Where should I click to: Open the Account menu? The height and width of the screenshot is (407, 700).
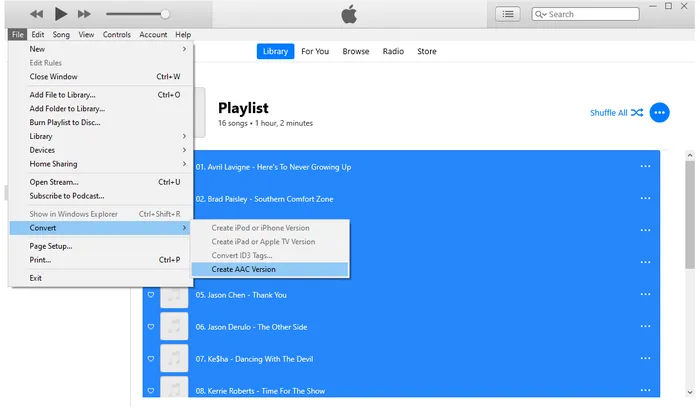153,34
